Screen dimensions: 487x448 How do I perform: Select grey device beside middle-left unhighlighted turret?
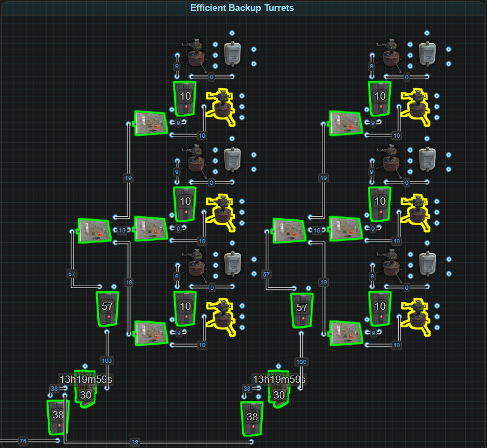pyautogui.click(x=232, y=159)
